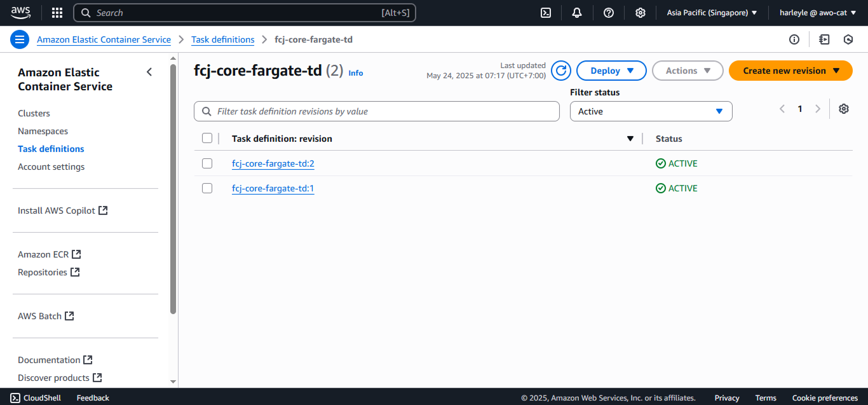Open the top bar settings gear
868x405 pixels.
(x=641, y=13)
